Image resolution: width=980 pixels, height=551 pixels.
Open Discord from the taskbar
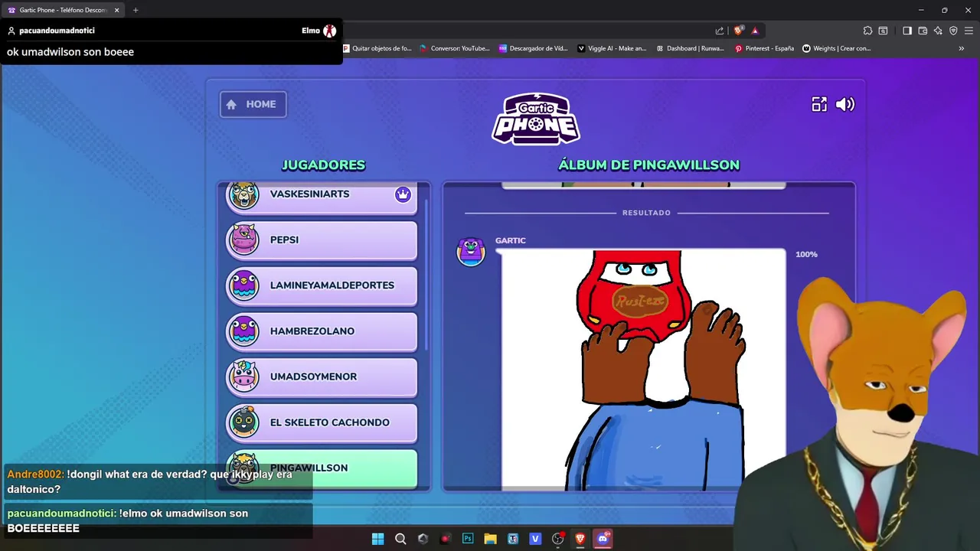click(x=603, y=539)
